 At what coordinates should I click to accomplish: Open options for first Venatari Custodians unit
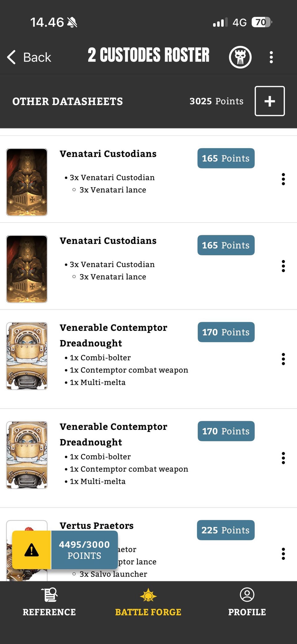[283, 179]
